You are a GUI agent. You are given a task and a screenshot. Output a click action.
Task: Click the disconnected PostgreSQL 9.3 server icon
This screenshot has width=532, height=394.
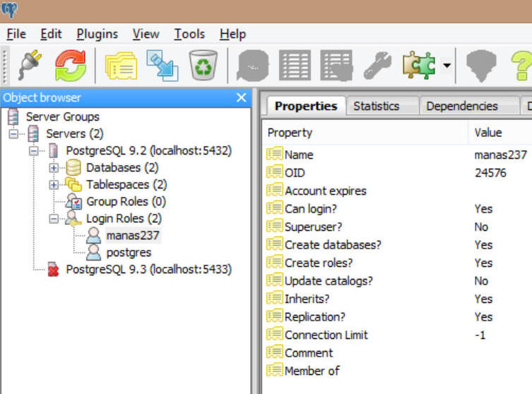(x=53, y=269)
